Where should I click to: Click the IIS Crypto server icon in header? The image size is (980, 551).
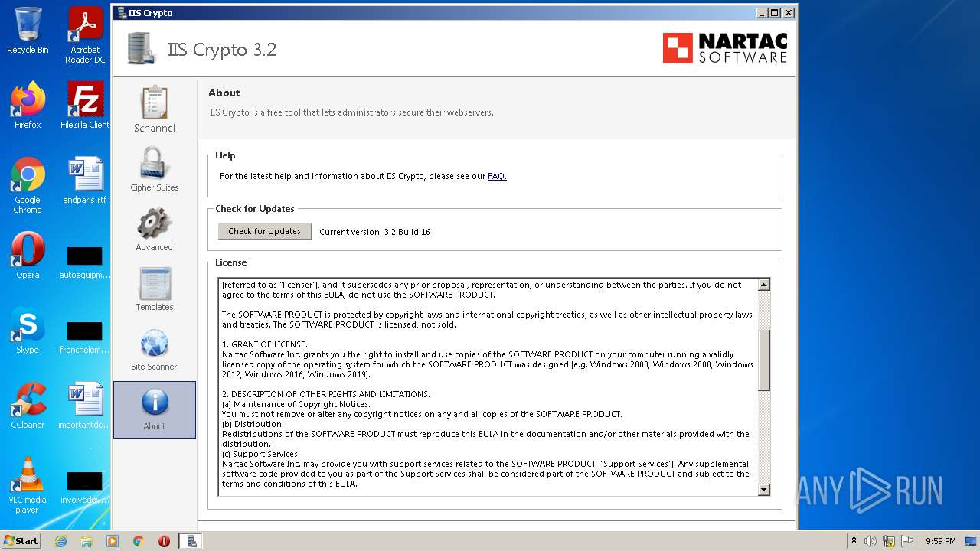pos(140,48)
